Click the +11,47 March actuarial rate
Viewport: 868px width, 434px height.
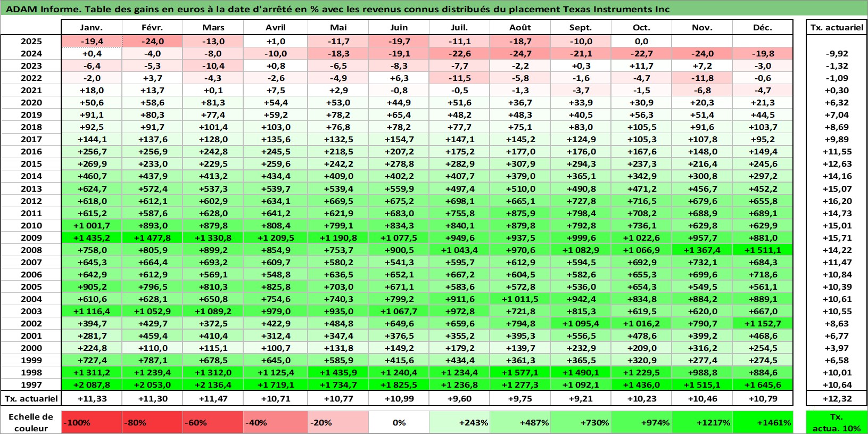coord(213,398)
